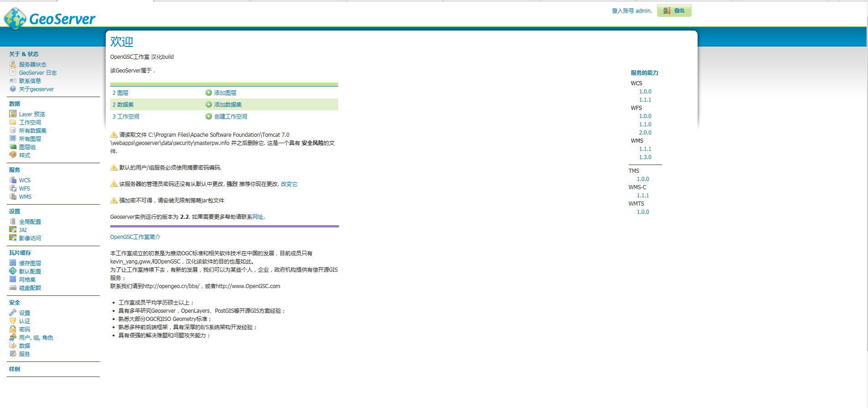
Task: Click 改变它 to change admin password
Action: pyautogui.click(x=289, y=184)
